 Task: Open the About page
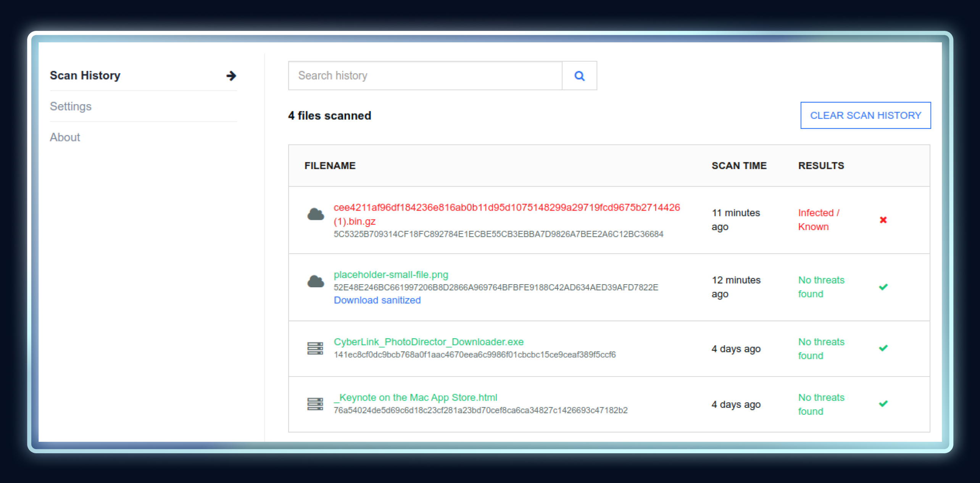[65, 137]
